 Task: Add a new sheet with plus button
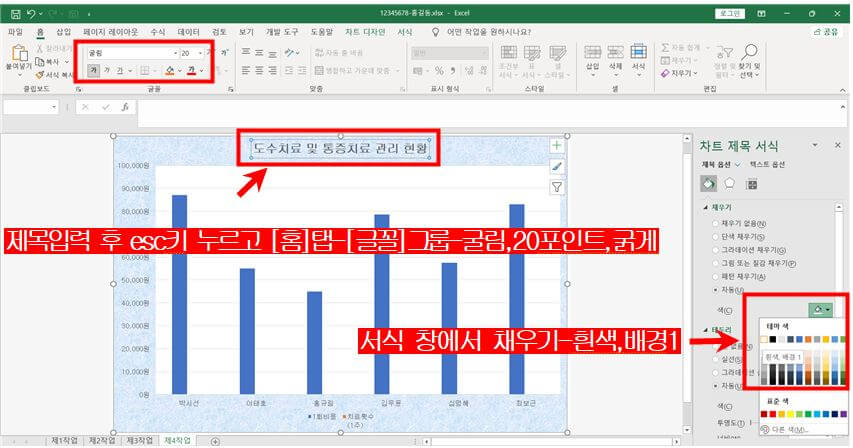(215, 441)
